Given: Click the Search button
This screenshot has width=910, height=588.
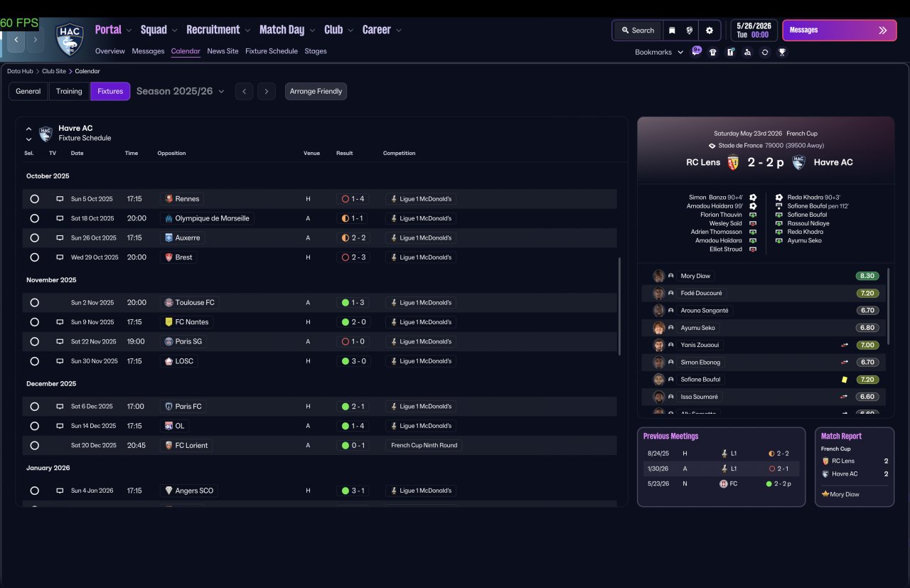Looking at the screenshot, I should [638, 31].
